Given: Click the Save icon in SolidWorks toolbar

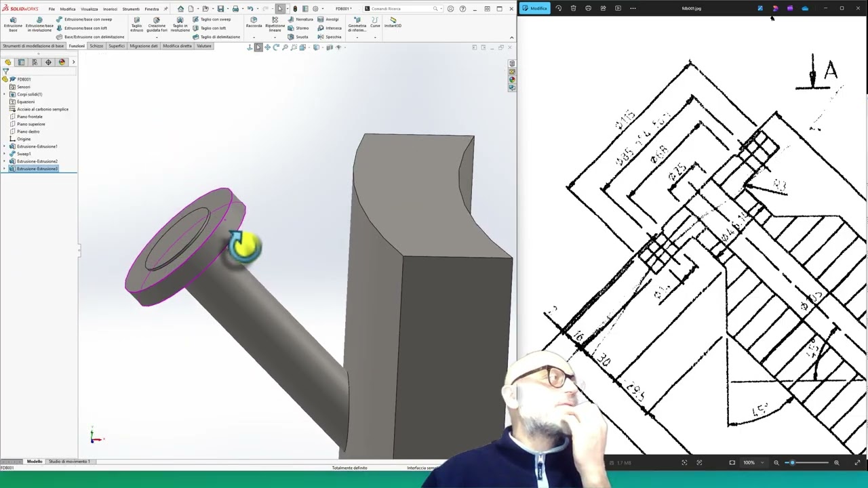Looking at the screenshot, I should coord(220,9).
